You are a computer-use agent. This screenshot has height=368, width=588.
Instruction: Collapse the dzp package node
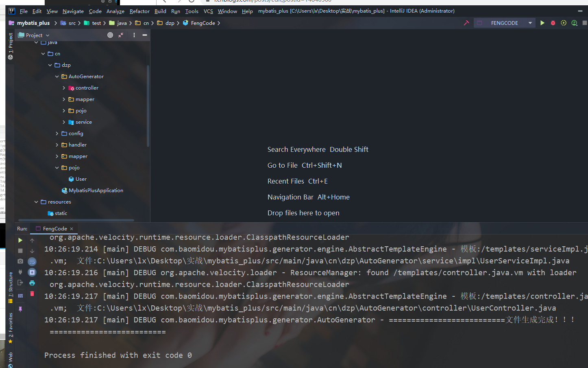click(x=50, y=65)
